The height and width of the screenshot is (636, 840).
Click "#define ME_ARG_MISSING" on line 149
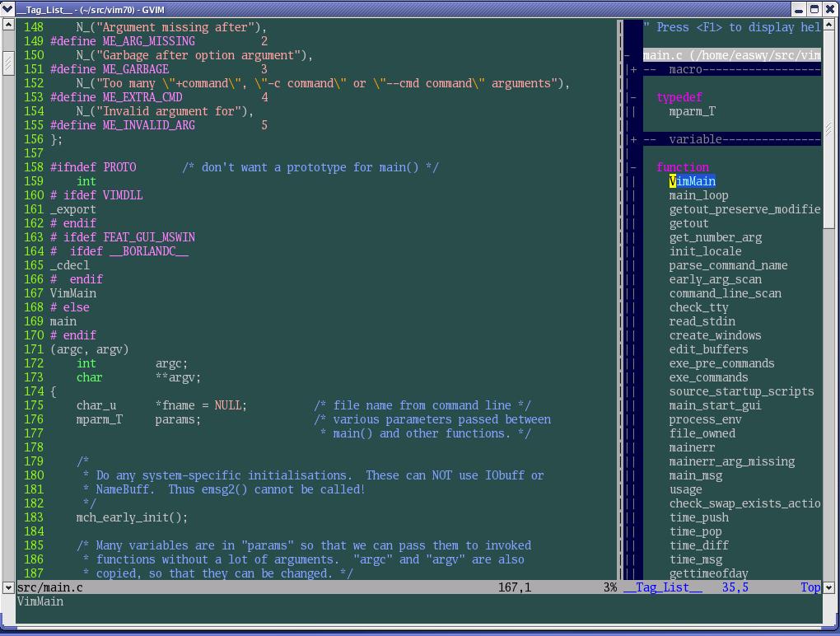pos(123,41)
